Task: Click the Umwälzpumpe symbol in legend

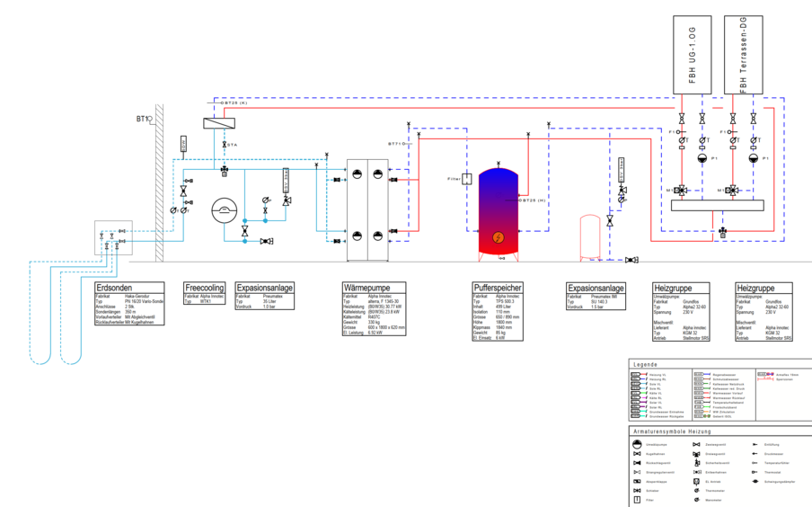Action: 637,444
